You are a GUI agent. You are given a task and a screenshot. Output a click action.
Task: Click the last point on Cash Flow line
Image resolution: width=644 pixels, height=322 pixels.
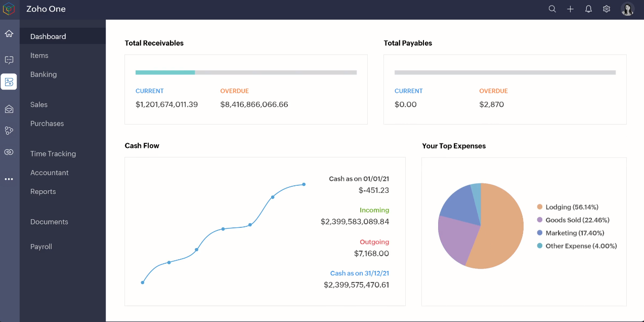304,184
